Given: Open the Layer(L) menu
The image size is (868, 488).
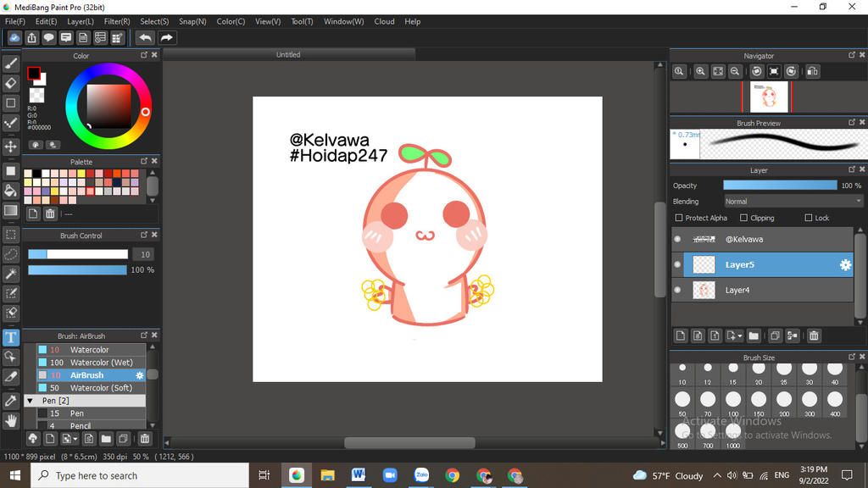Looking at the screenshot, I should (81, 21).
